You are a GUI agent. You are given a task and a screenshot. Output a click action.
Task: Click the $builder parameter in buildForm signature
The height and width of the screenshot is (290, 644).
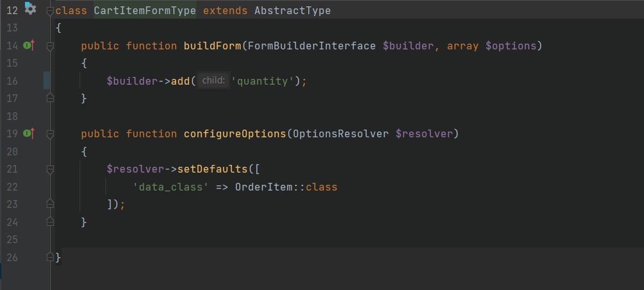click(x=408, y=46)
